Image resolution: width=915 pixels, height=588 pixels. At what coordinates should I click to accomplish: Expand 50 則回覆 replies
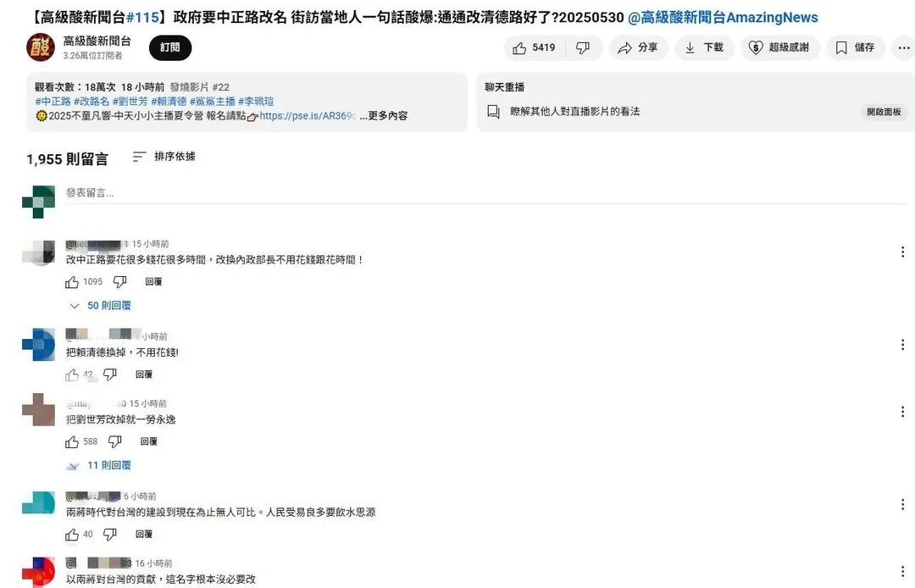click(x=100, y=306)
